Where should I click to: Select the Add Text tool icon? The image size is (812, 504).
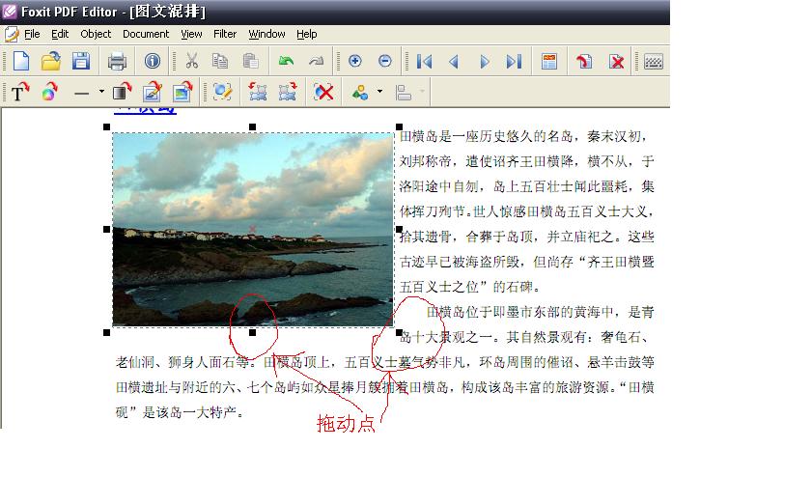click(20, 93)
